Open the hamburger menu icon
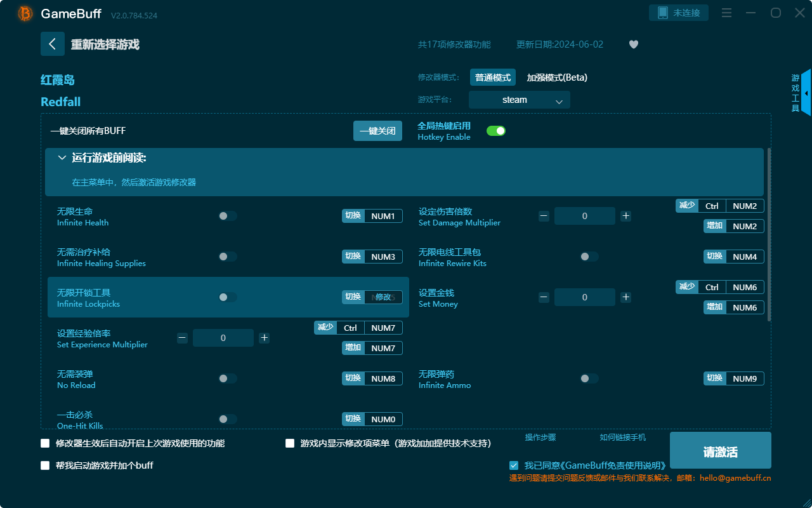This screenshot has height=508, width=812. [x=727, y=13]
